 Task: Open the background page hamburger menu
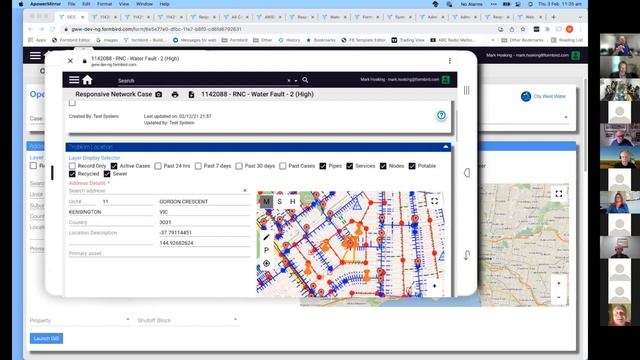click(x=35, y=55)
